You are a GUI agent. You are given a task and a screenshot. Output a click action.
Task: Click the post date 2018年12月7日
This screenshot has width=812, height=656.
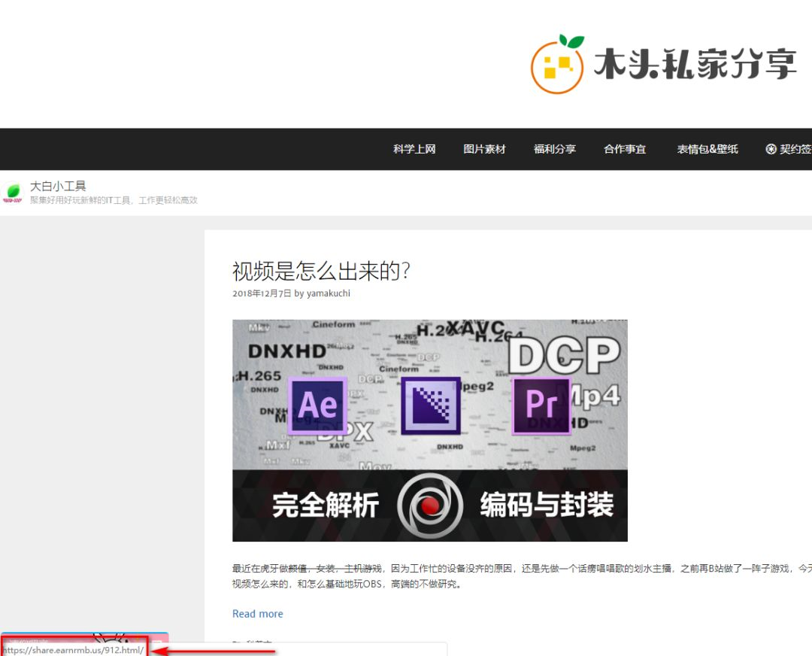(262, 293)
